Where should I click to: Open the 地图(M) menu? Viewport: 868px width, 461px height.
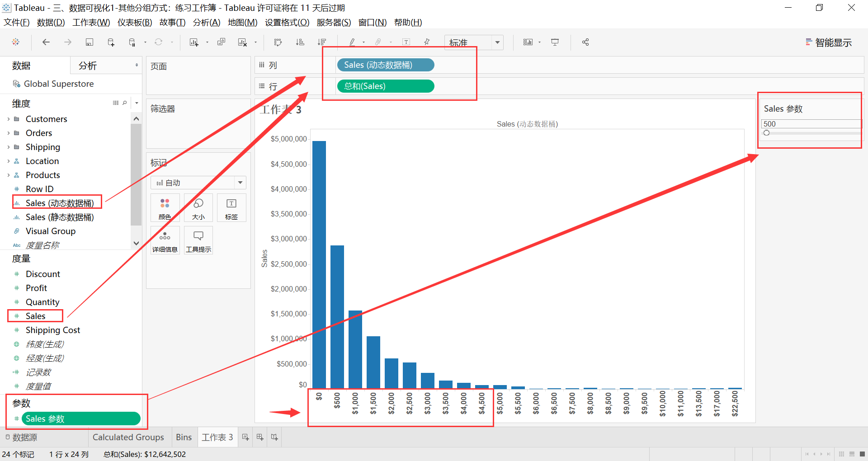click(242, 22)
